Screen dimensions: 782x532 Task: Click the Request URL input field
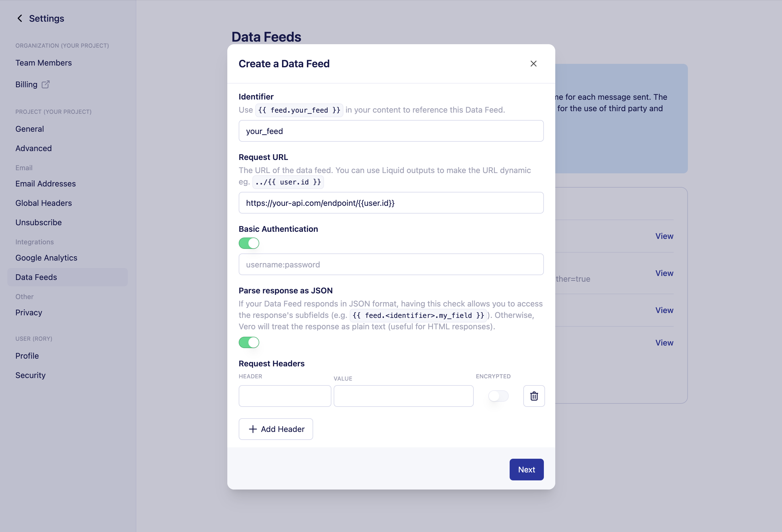[x=391, y=202]
